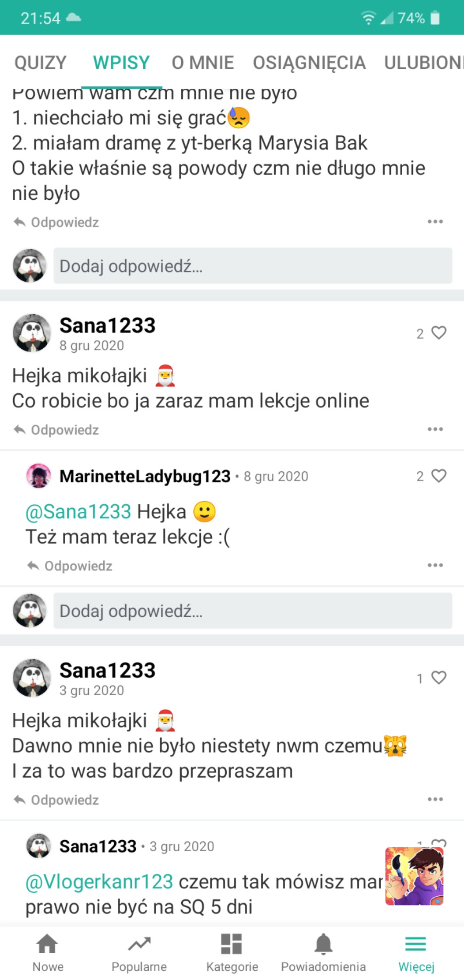
Task: Switch to the O MNIE tab
Action: 203,63
